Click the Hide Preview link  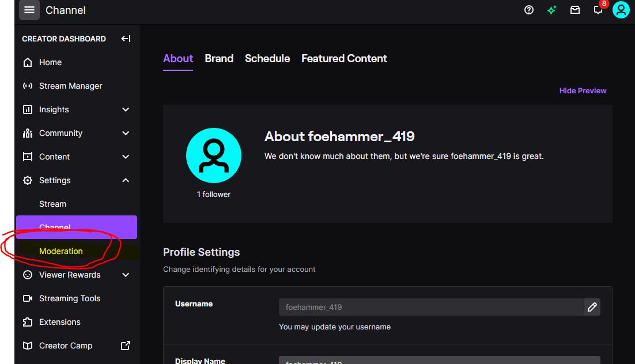pyautogui.click(x=583, y=90)
